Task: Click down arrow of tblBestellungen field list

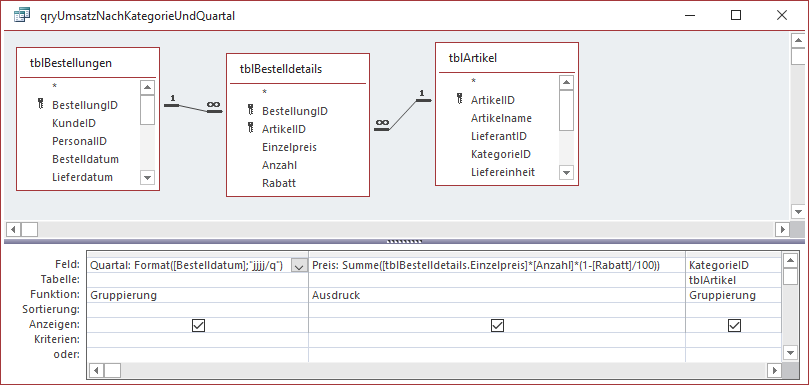Action: [x=148, y=177]
